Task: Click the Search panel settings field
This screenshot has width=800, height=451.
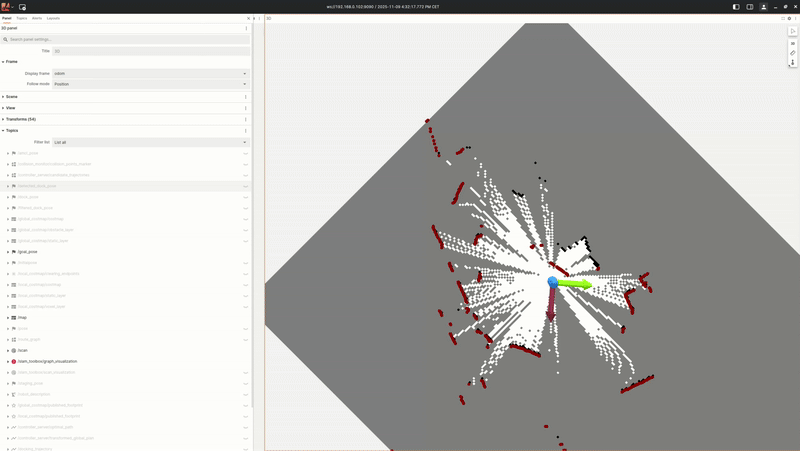Action: point(125,40)
